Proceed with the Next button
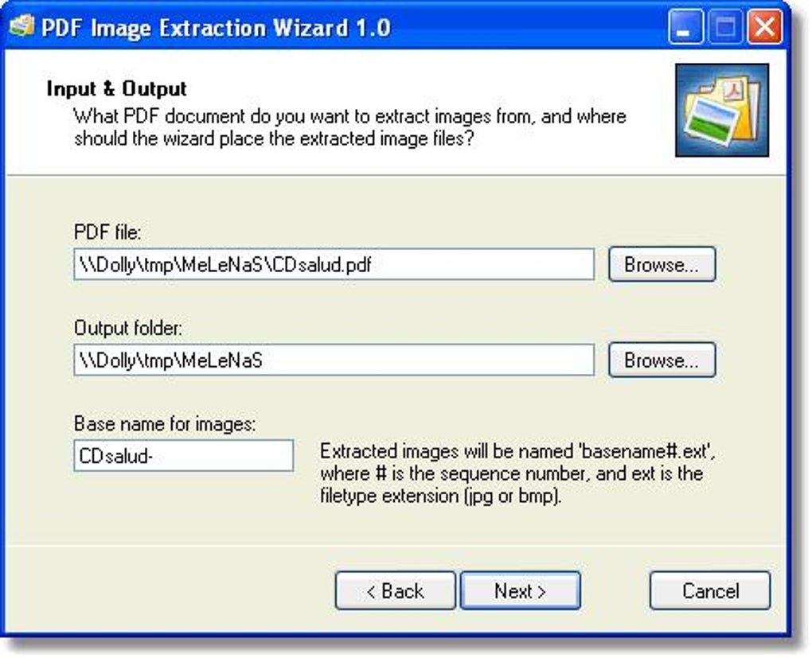 520,591
